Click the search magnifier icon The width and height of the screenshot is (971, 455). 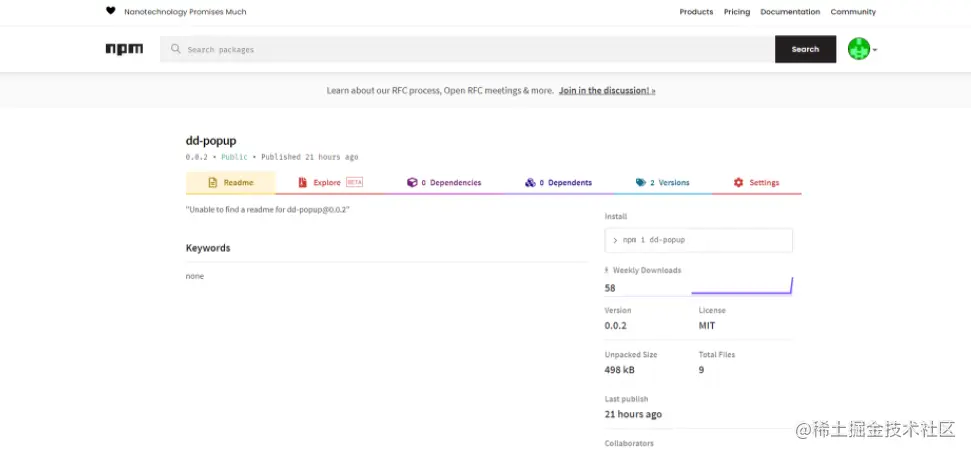(x=176, y=49)
